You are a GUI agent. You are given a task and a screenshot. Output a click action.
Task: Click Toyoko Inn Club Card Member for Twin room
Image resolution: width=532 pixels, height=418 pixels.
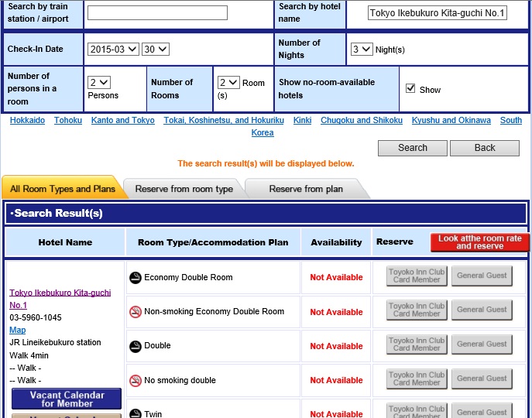pyautogui.click(x=417, y=411)
